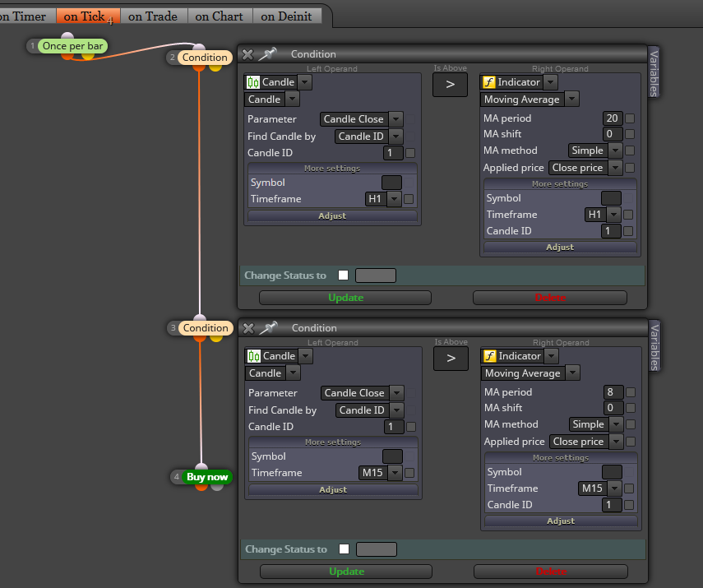
Task: Select the Buy now block
Action: click(207, 477)
